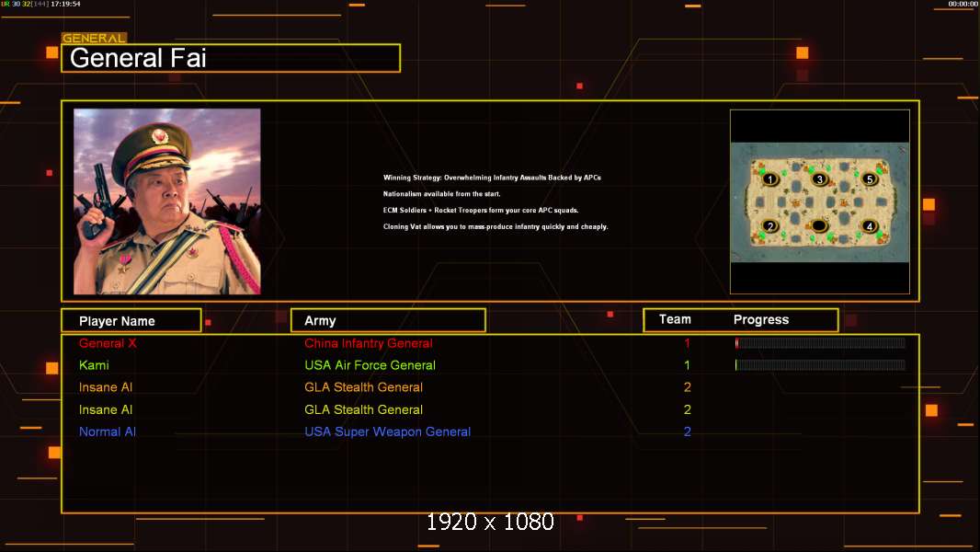
Task: Click USA Super Weapon General entry
Action: point(388,432)
